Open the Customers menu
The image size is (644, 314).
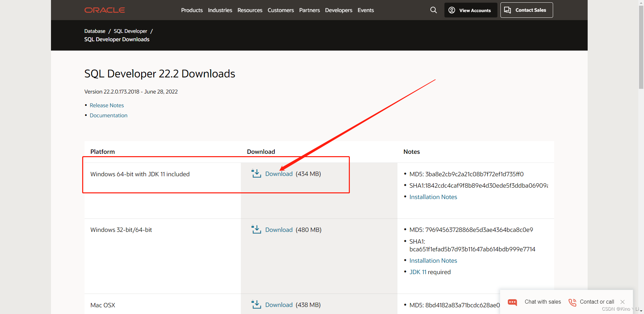[x=281, y=10]
